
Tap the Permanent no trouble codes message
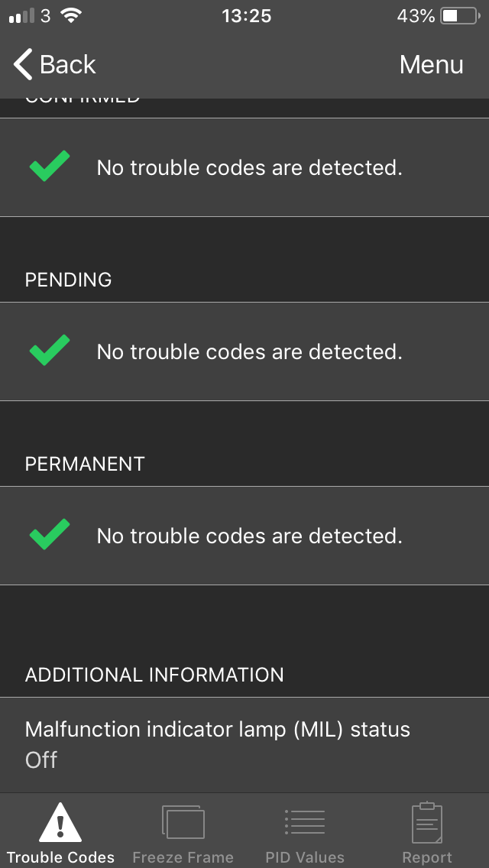coord(249,536)
